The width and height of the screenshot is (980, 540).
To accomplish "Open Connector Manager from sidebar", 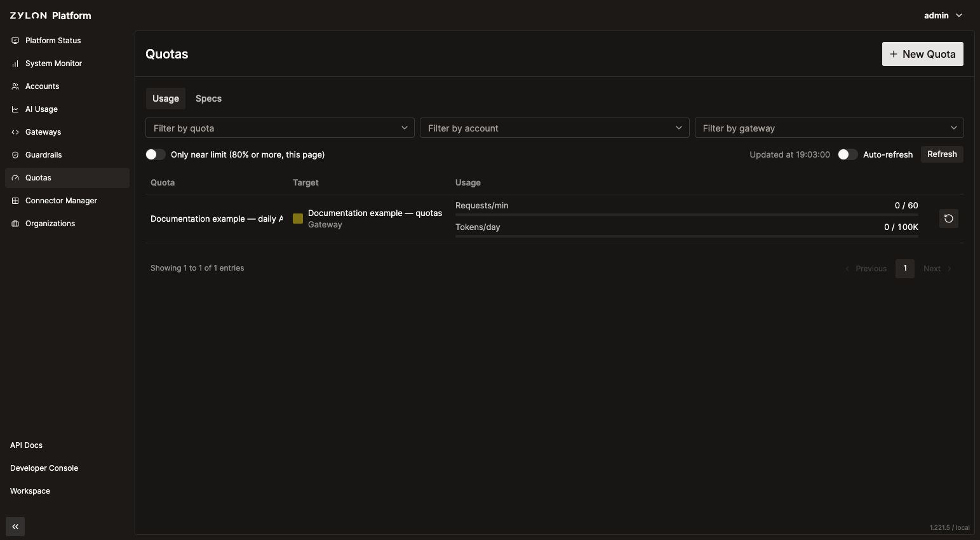I will coord(67,201).
